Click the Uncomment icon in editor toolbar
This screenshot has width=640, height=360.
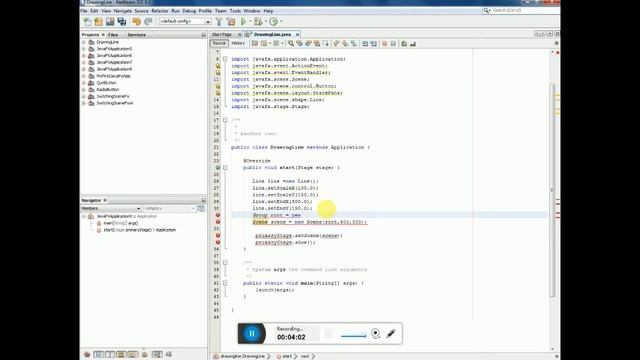click(x=413, y=43)
